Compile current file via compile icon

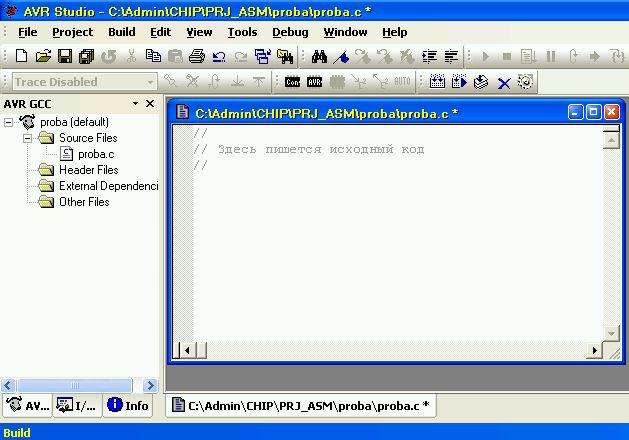(x=481, y=82)
